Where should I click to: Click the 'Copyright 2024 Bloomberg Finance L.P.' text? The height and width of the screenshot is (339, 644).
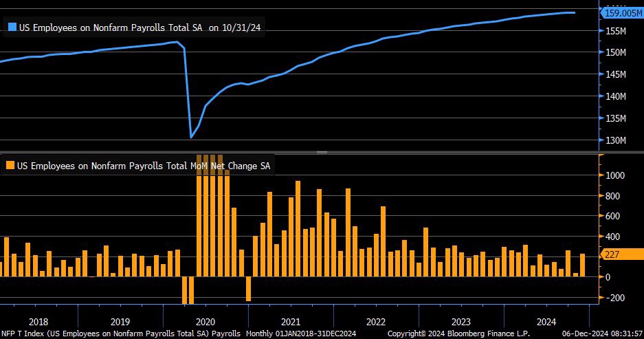click(x=458, y=333)
